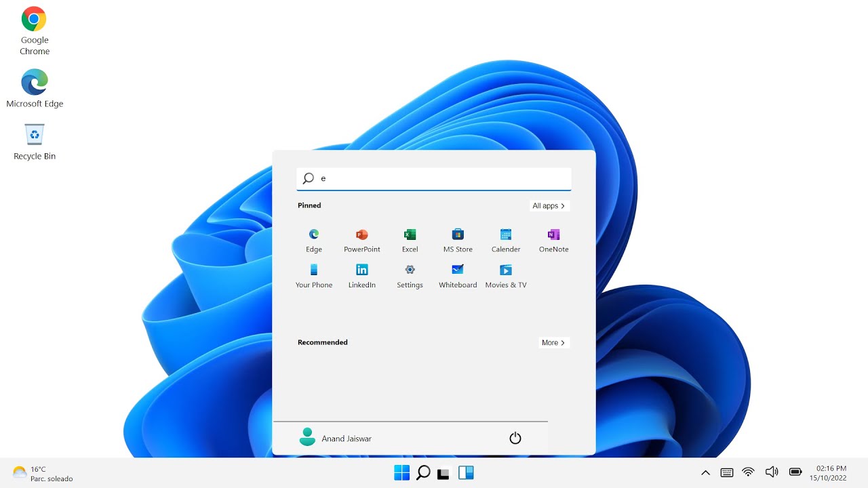This screenshot has height=488, width=868.
Task: Launch the Whiteboard app
Action: pyautogui.click(x=458, y=277)
